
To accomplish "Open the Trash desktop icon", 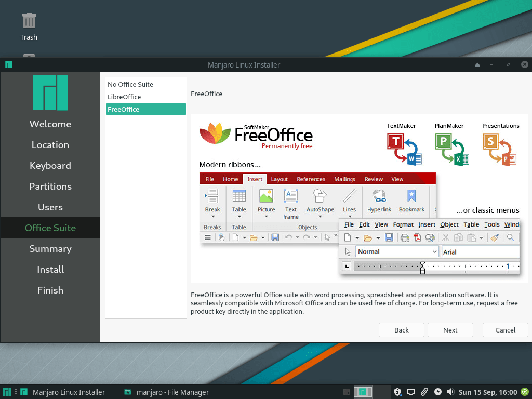I will coord(29,27).
